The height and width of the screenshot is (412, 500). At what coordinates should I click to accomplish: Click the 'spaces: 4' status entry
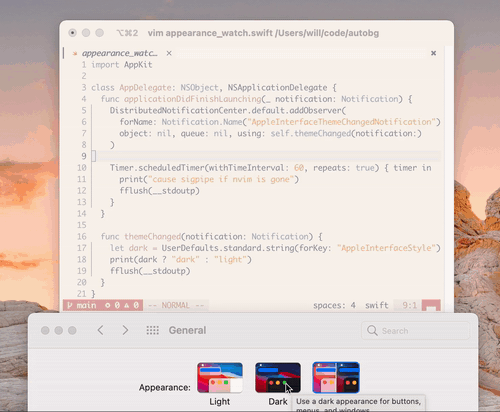click(x=334, y=305)
